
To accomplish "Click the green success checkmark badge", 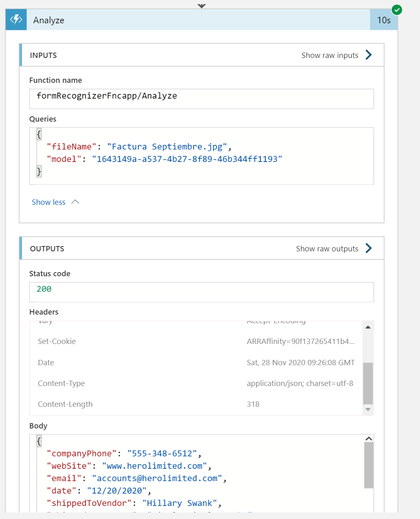I will tap(397, 10).
